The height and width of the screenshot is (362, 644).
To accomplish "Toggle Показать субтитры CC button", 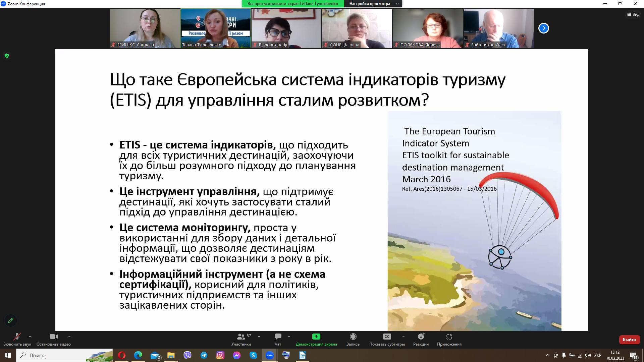I will click(387, 337).
